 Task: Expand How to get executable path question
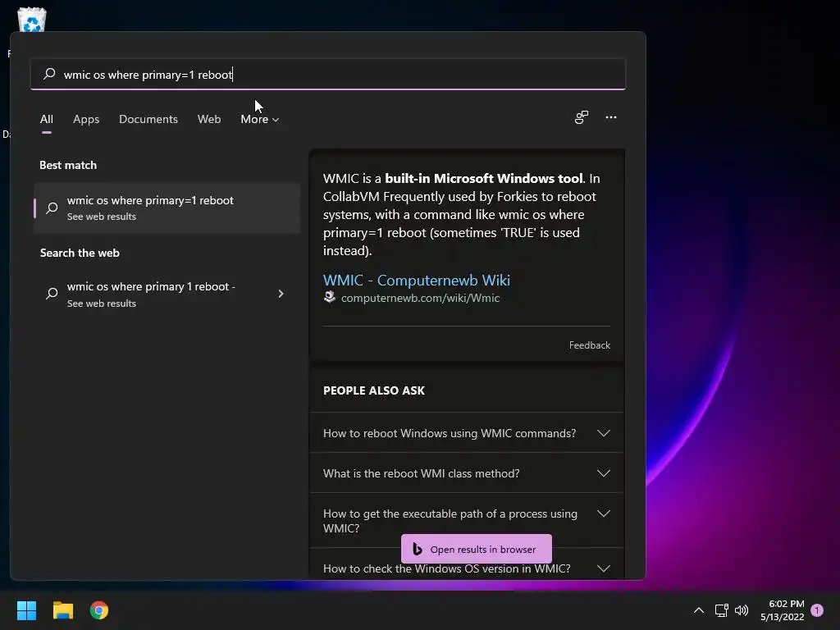tap(466, 520)
